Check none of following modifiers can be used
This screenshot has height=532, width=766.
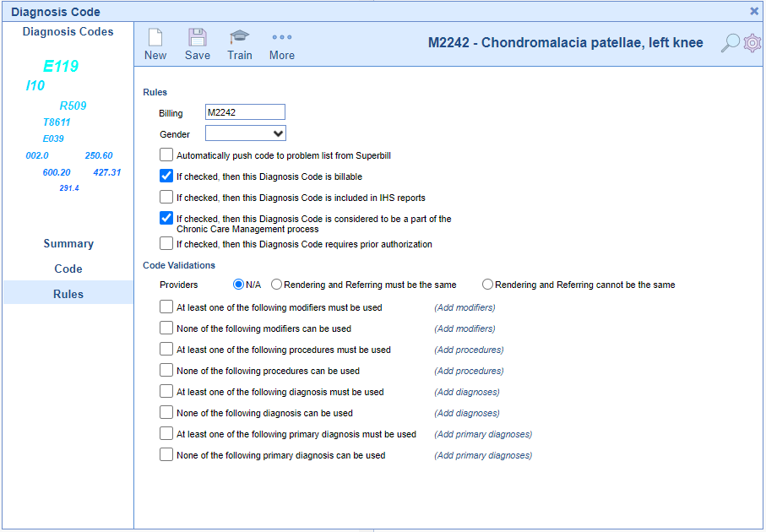[166, 328]
